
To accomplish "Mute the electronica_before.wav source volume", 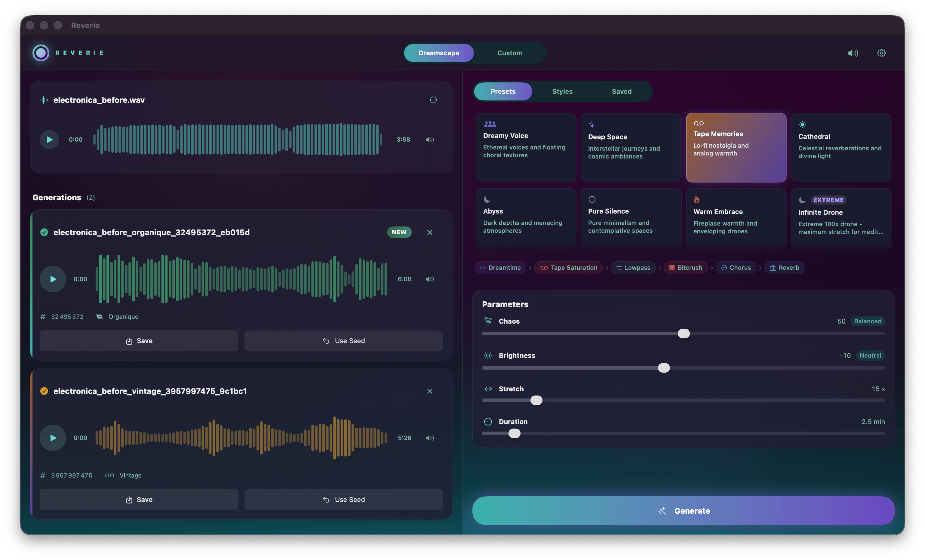I will point(429,140).
